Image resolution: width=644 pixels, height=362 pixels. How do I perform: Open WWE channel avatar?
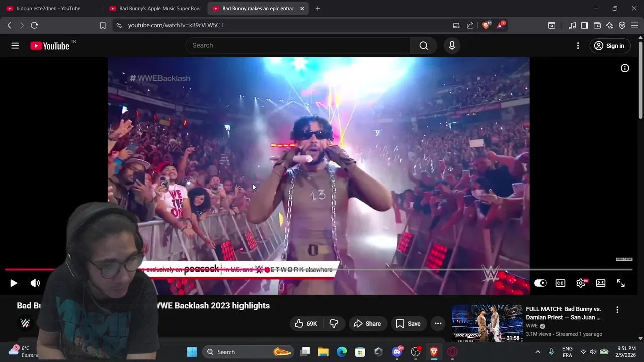tap(25, 323)
